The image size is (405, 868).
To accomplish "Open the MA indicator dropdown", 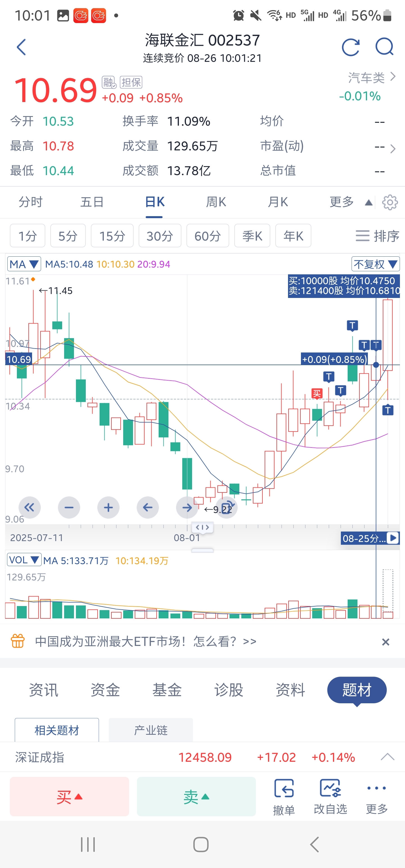I will 24,264.
